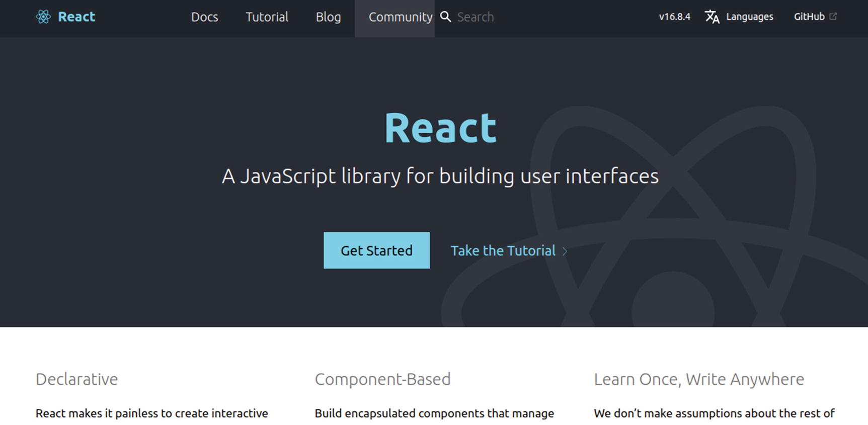Screen dimensions: 868x425
Task: Open the Languages text link
Action: pyautogui.click(x=749, y=17)
